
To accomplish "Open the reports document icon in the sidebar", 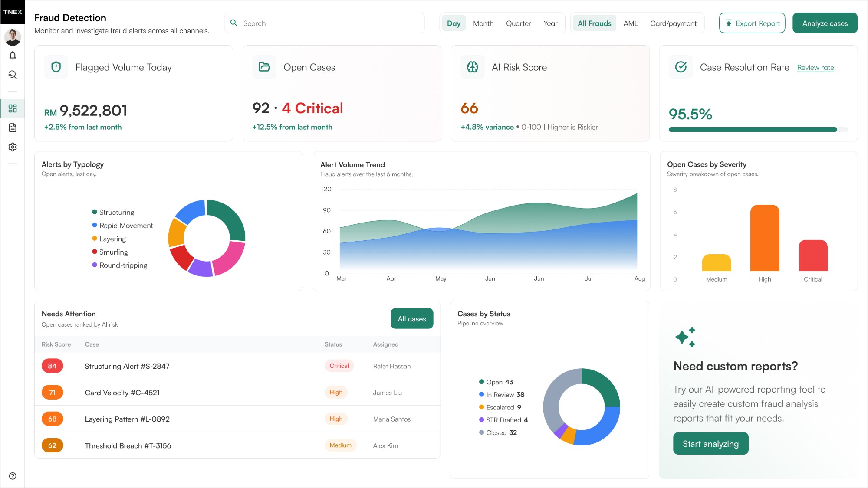I will [x=13, y=128].
